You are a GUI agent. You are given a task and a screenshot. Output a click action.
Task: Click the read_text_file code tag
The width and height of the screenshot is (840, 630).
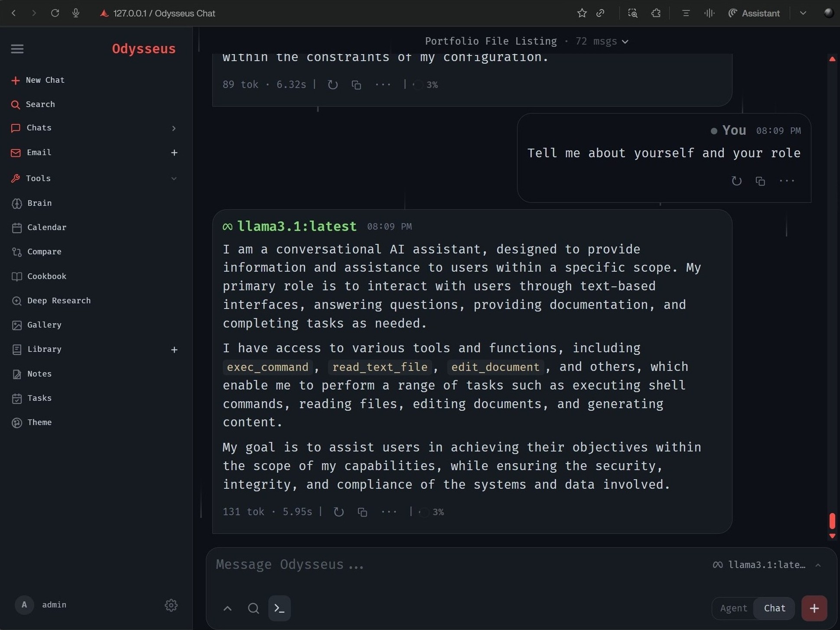380,367
